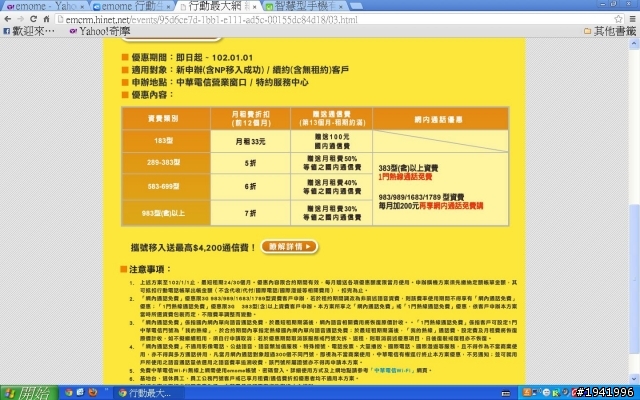This screenshot has height=400, width=640.
Task: Click the red 1門熱線通話免費 text
Action: click(x=405, y=177)
